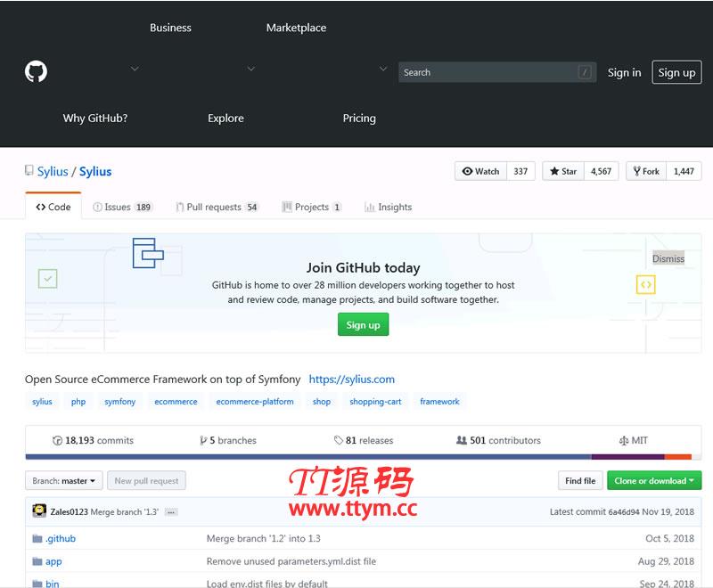The image size is (713, 588).
Task: Click Find file button
Action: [580, 481]
